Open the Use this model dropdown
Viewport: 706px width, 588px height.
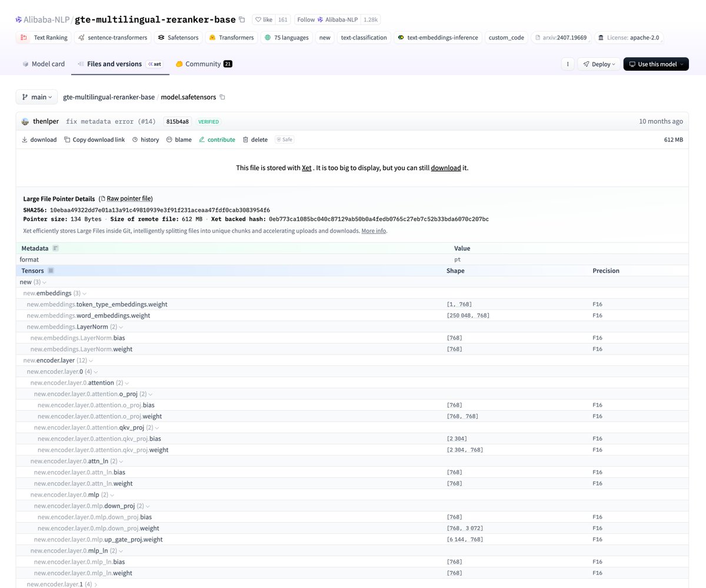tap(656, 64)
